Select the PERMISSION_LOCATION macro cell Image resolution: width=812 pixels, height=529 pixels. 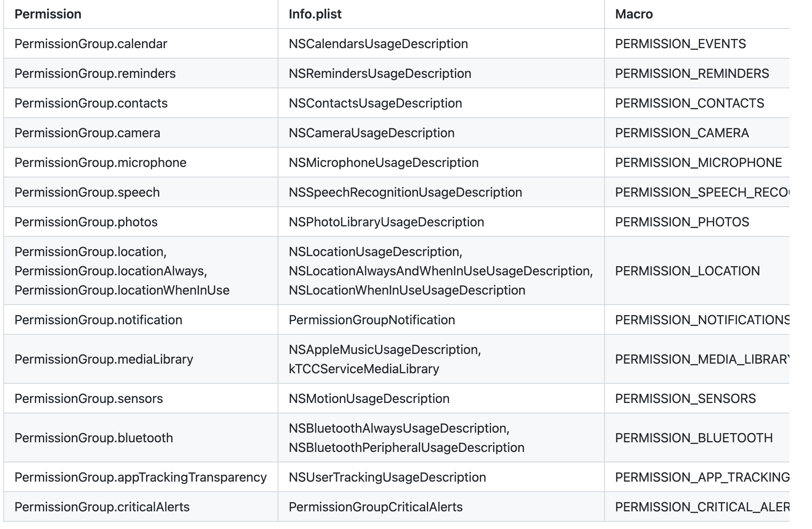point(687,271)
